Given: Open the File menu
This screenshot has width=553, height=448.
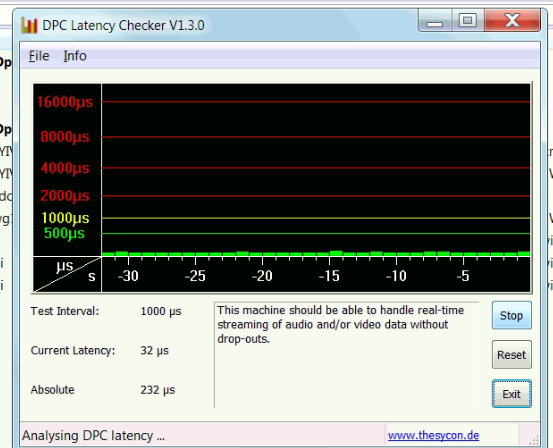Looking at the screenshot, I should [x=39, y=56].
